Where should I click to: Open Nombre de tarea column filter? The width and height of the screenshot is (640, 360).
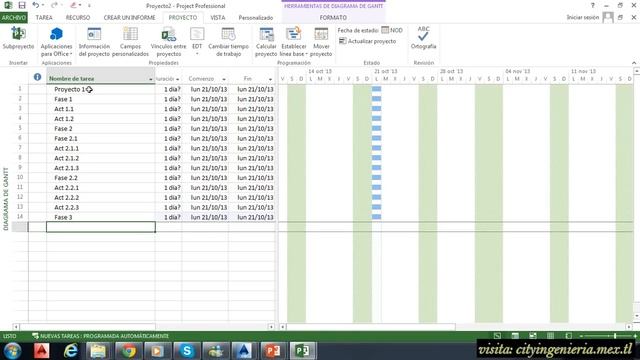tap(151, 79)
